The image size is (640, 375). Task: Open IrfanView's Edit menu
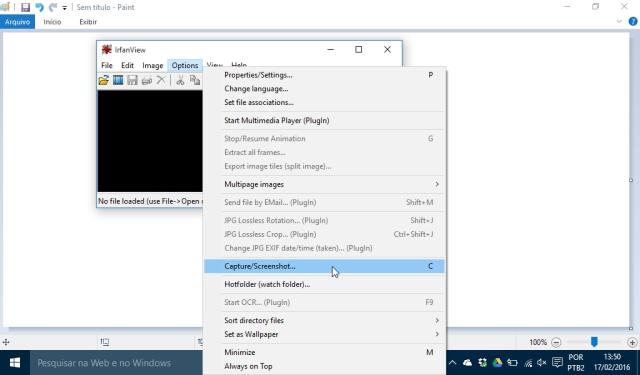click(x=127, y=65)
